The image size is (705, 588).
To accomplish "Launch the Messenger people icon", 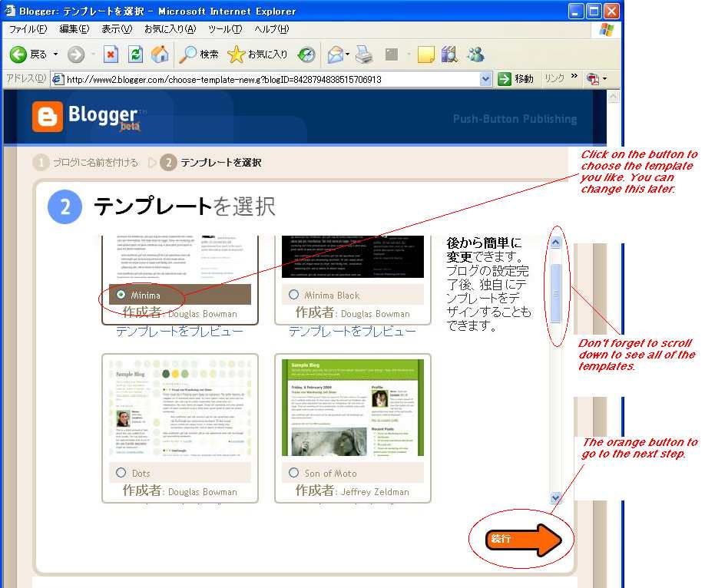I will tap(475, 55).
